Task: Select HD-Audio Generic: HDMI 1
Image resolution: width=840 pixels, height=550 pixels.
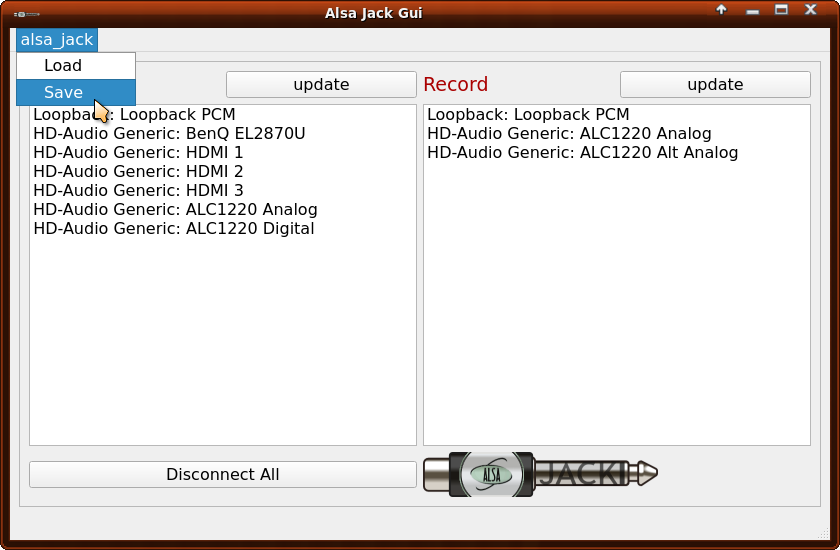Action: pos(138,153)
